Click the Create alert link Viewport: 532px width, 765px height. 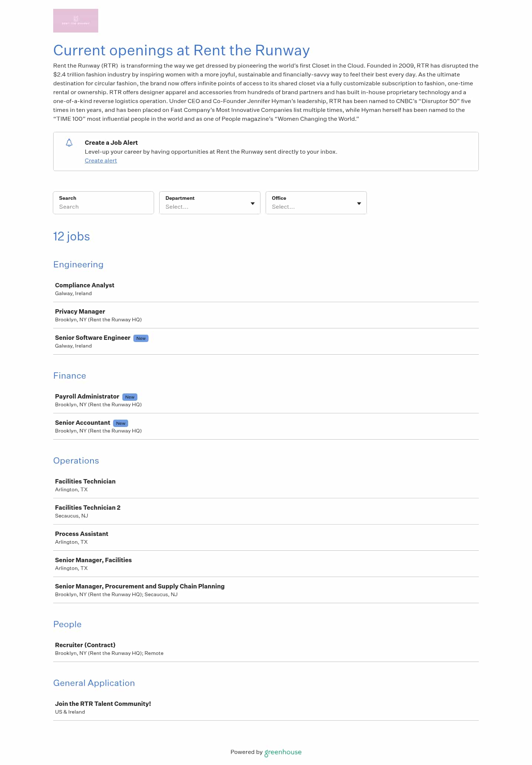tap(100, 161)
